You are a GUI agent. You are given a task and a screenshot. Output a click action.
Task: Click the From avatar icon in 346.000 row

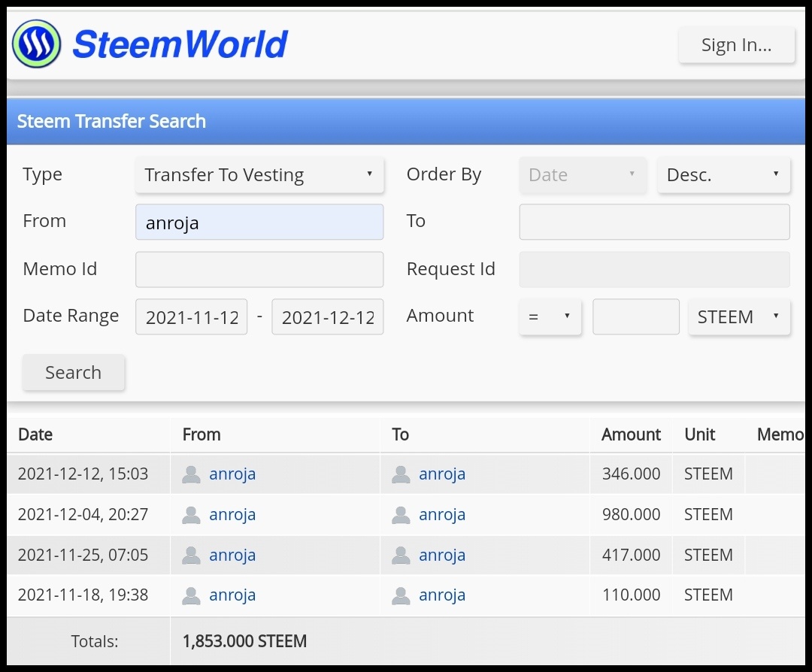[x=191, y=474]
